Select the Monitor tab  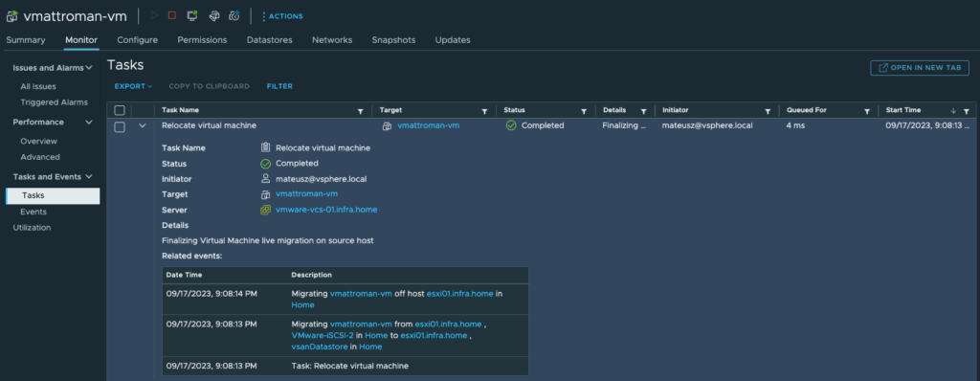pyautogui.click(x=81, y=40)
